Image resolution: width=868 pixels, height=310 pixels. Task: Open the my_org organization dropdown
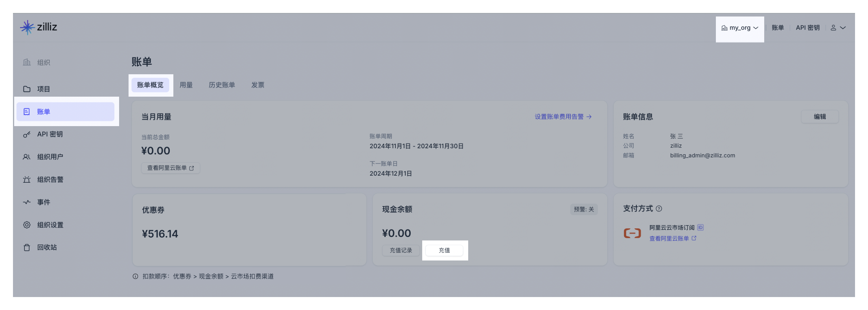(740, 28)
